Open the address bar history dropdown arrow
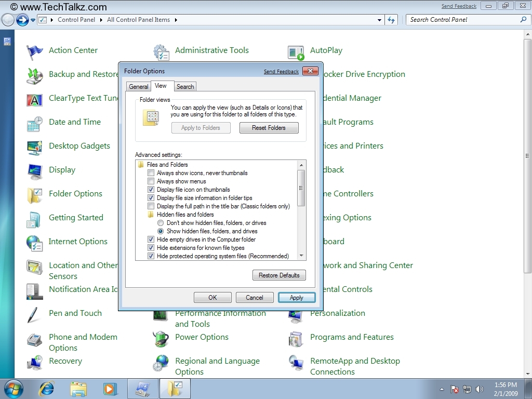 [379, 20]
